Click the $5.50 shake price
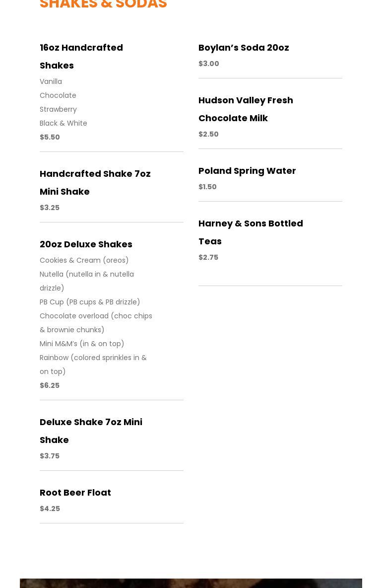 50,137
